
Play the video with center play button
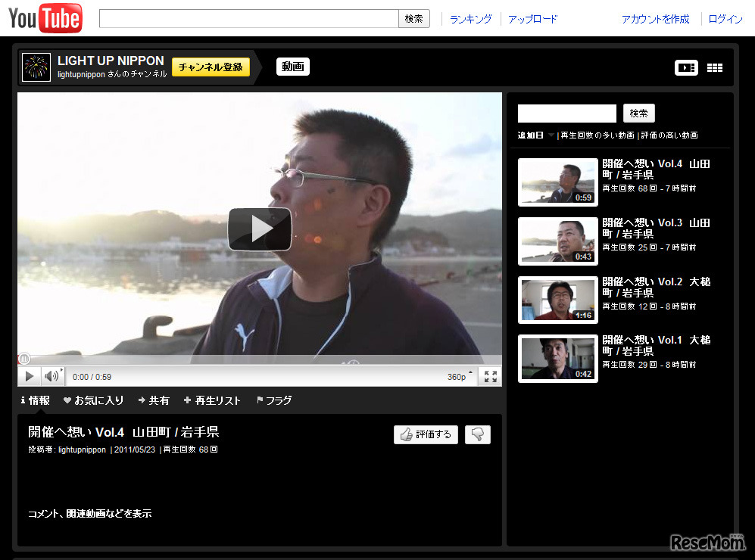point(259,229)
